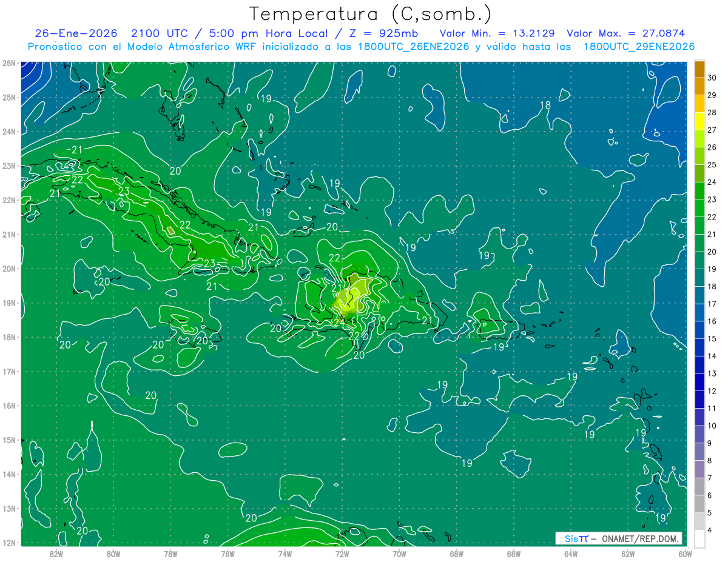Image resolution: width=728 pixels, height=562 pixels.
Task: Click the '60W' longitude label
Action: 686,553
